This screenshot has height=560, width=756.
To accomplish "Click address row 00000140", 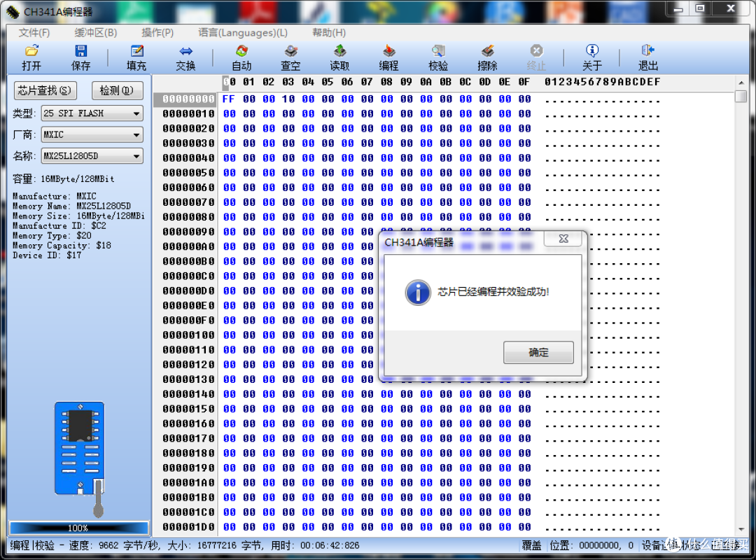I will click(188, 394).
